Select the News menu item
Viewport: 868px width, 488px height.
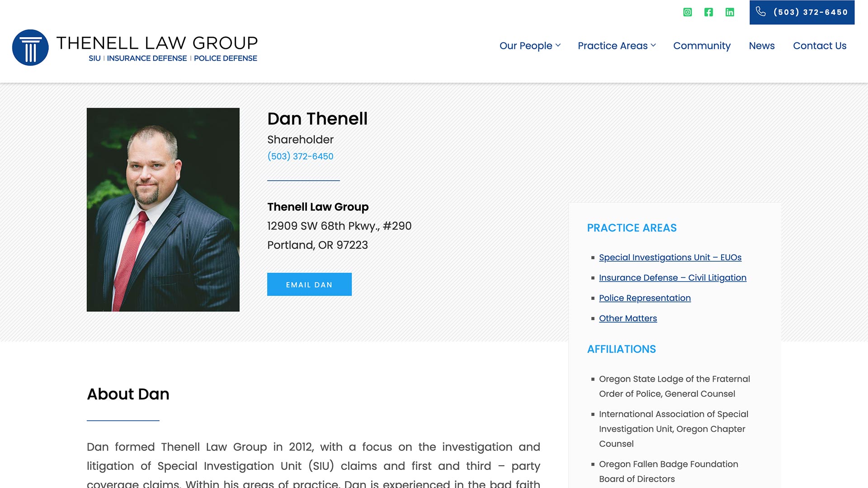point(761,45)
